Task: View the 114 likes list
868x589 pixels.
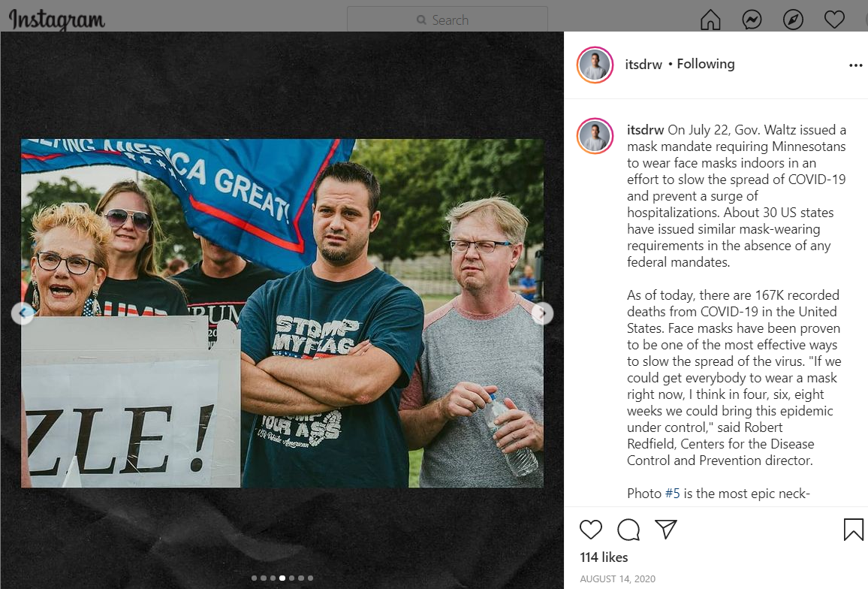Action: (604, 557)
